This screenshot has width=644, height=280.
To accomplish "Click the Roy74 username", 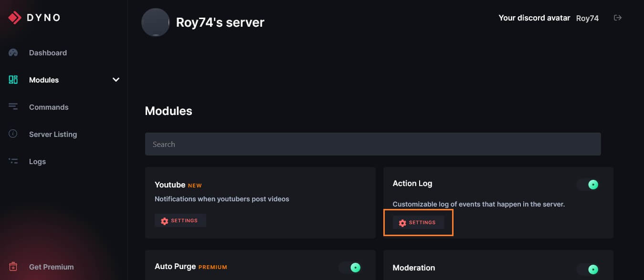I will tap(587, 18).
